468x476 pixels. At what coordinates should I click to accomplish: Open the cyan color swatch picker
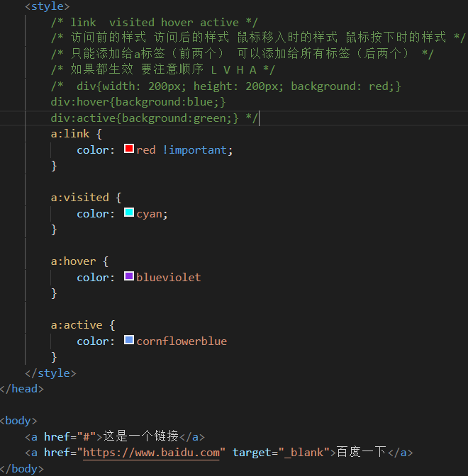click(x=129, y=212)
